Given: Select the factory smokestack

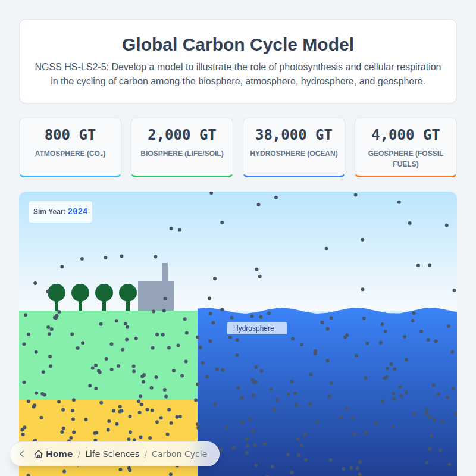Looking at the screenshot, I should (165, 271).
